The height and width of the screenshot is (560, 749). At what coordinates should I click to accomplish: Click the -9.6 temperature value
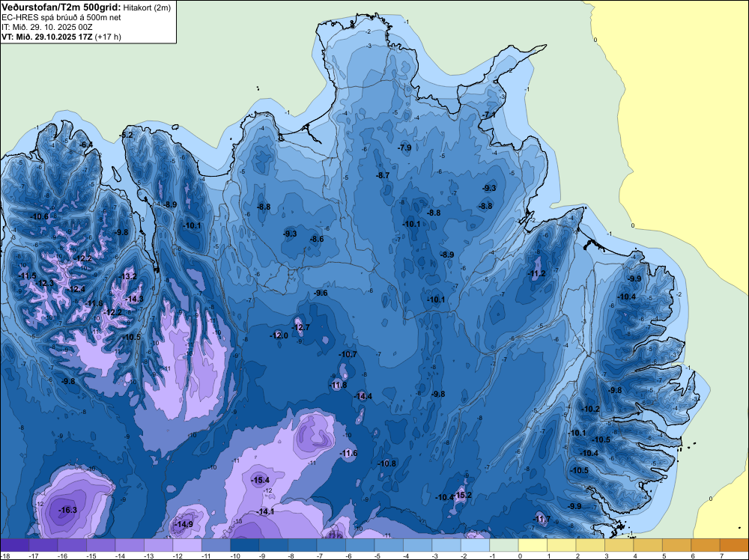pyautogui.click(x=321, y=293)
